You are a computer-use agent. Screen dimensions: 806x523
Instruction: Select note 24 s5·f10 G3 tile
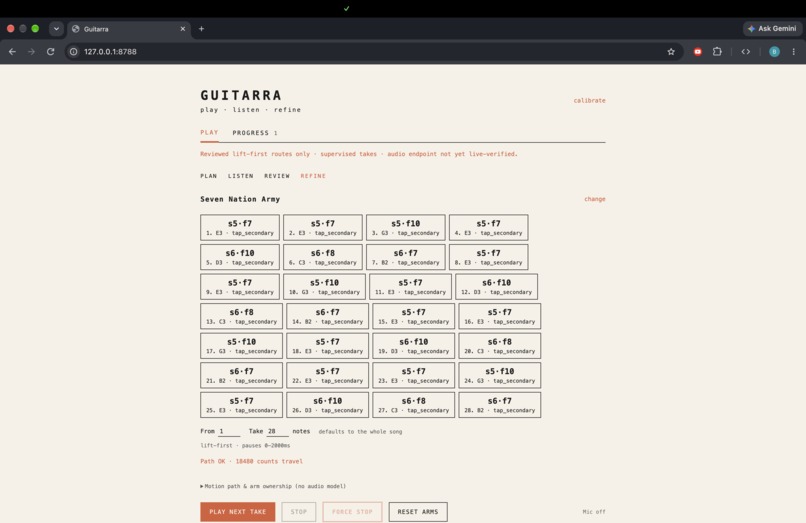pyautogui.click(x=500, y=375)
